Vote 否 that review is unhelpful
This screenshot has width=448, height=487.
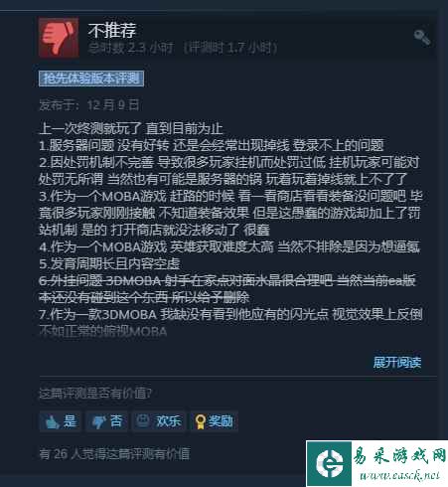tap(106, 421)
